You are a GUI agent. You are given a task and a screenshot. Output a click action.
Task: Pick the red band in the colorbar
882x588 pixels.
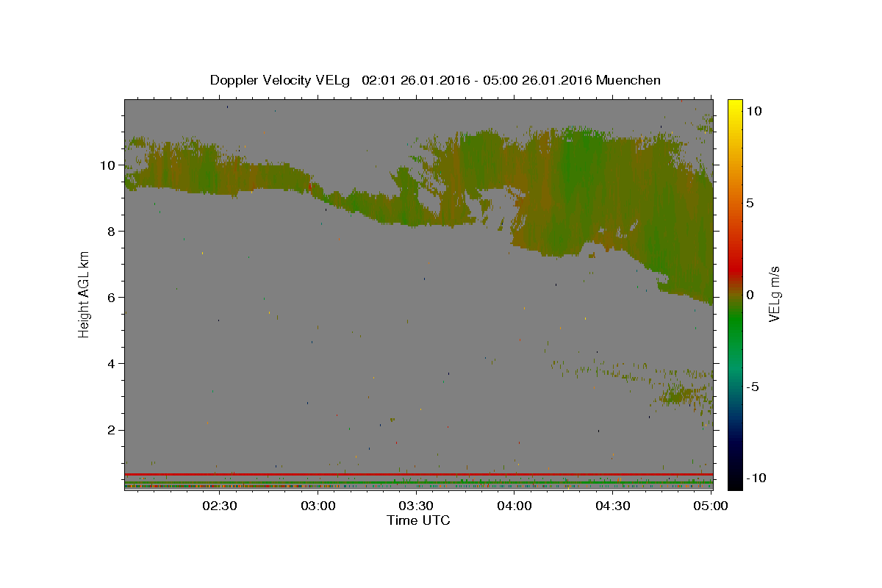(x=734, y=272)
